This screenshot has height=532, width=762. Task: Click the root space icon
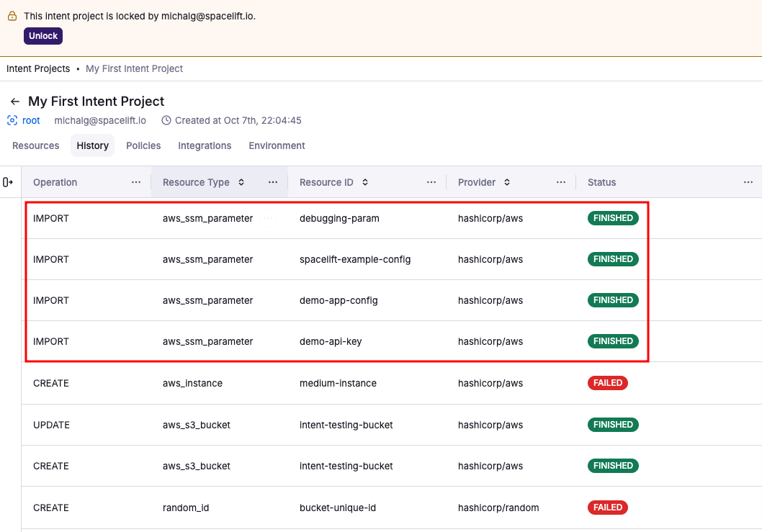[x=12, y=120]
